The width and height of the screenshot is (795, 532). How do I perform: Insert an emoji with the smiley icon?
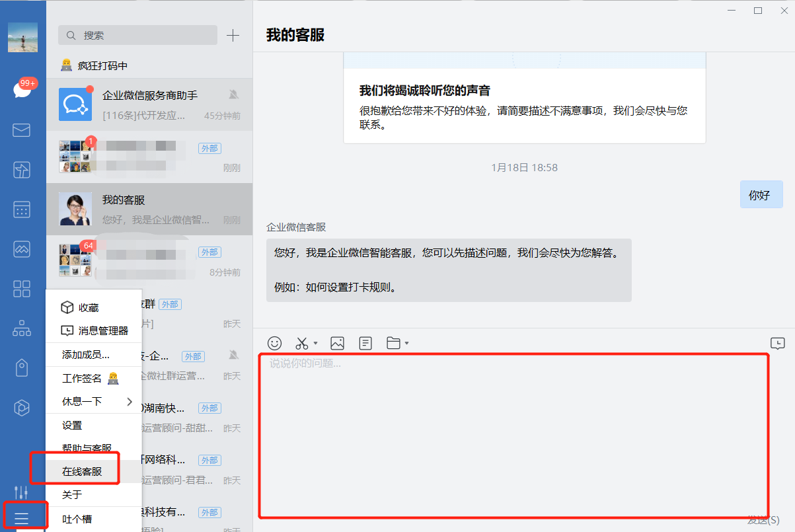tap(274, 343)
